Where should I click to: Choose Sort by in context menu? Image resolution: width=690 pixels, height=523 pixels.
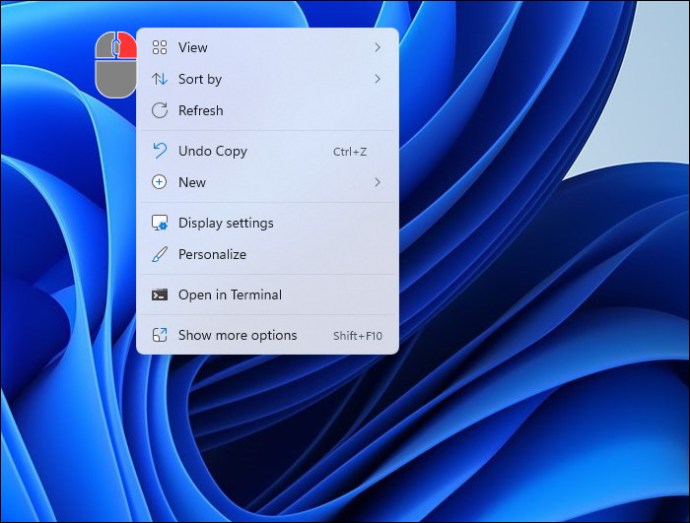pos(267,79)
